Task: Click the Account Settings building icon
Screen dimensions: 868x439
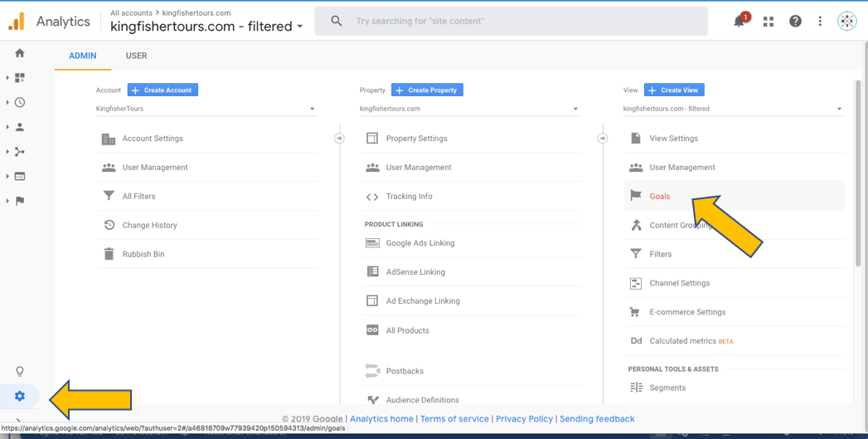Action: [109, 139]
